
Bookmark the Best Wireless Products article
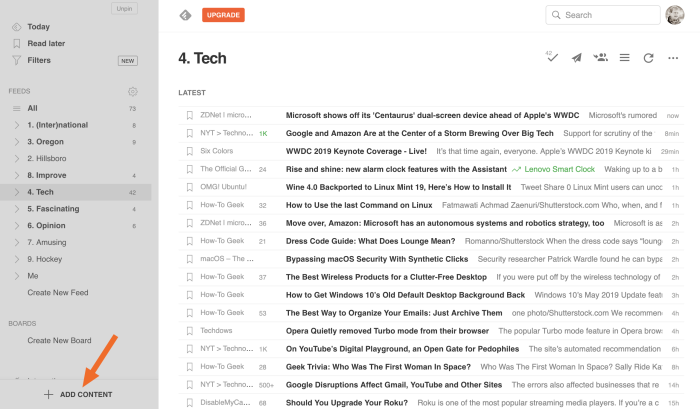coord(190,277)
